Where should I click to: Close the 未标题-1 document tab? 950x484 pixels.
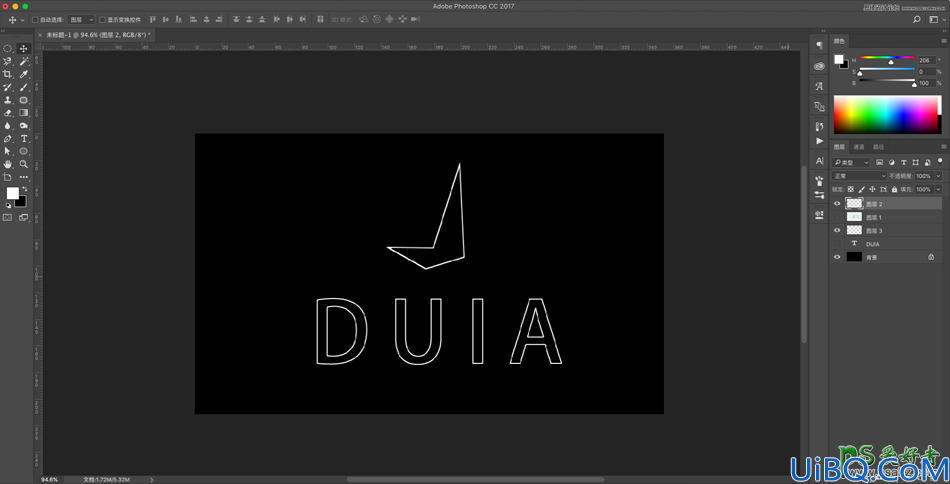[41, 35]
